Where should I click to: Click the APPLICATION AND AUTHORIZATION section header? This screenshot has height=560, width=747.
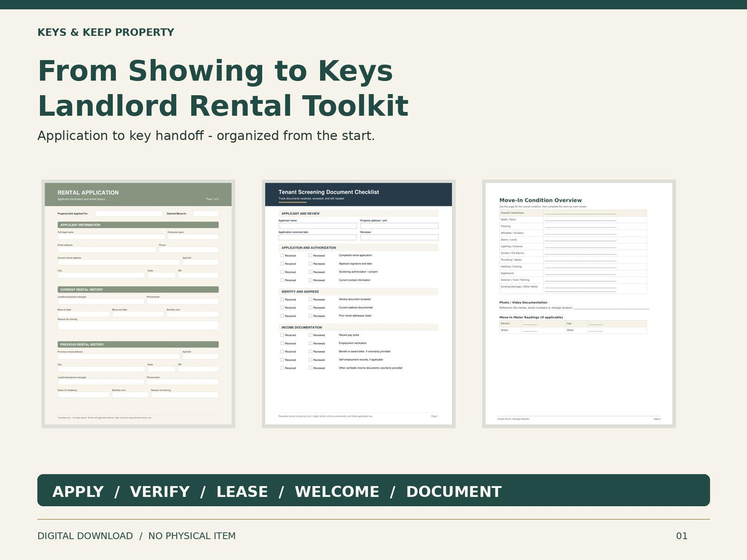point(359,248)
